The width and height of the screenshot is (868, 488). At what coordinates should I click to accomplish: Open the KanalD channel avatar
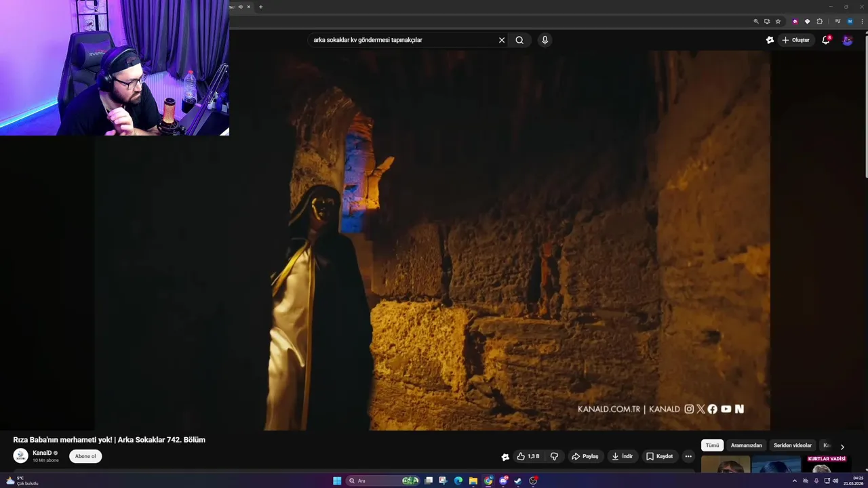pos(20,456)
